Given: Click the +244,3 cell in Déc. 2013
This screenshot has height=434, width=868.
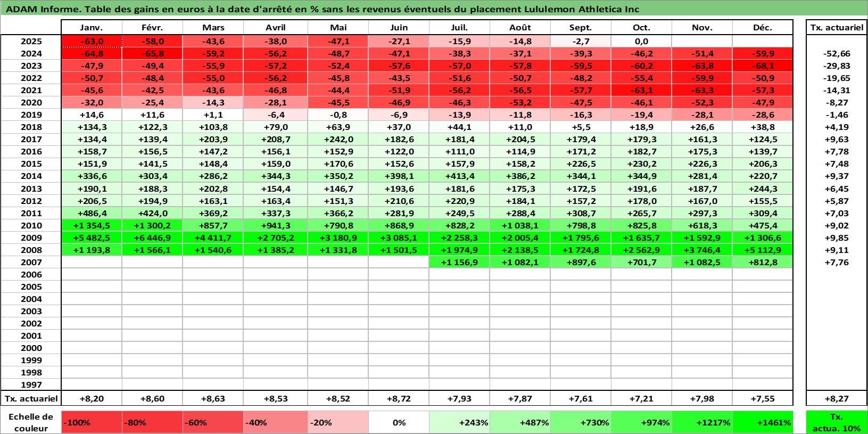Looking at the screenshot, I should click(x=763, y=189).
